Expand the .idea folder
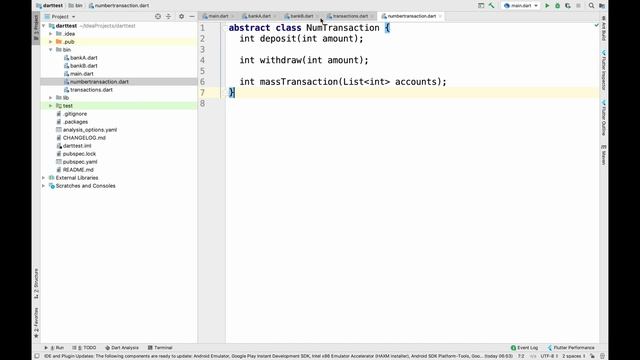 pos(51,34)
